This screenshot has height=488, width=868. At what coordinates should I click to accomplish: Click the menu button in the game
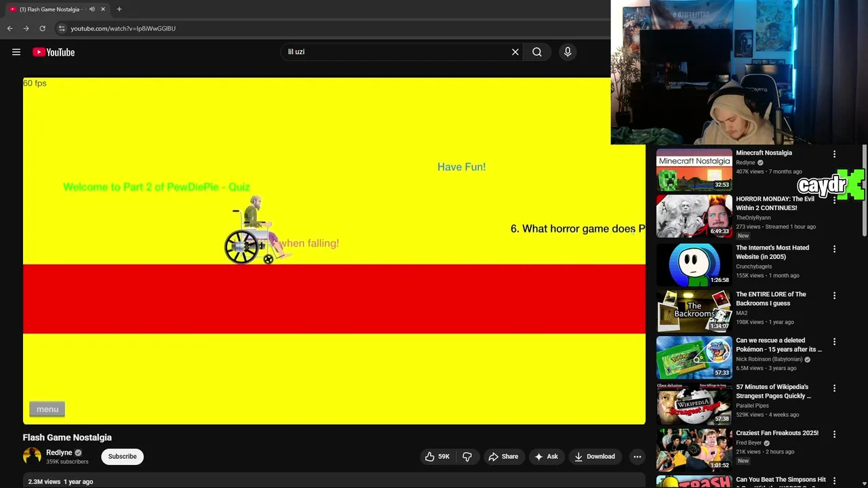[x=47, y=409]
